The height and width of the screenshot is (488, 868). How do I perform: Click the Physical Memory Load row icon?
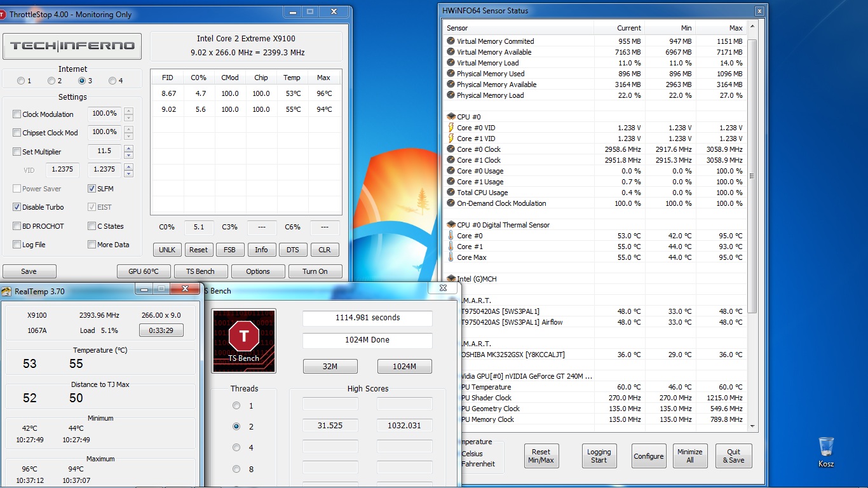451,95
